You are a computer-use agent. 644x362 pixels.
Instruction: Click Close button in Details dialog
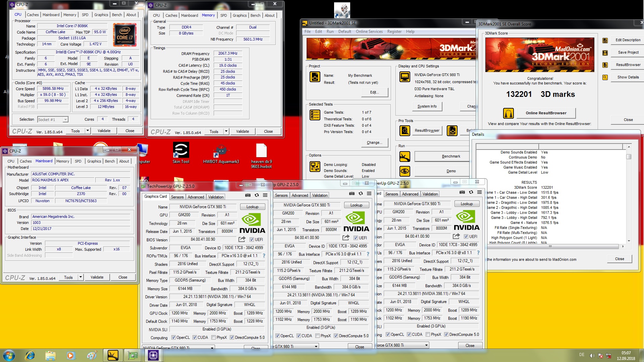[619, 259]
